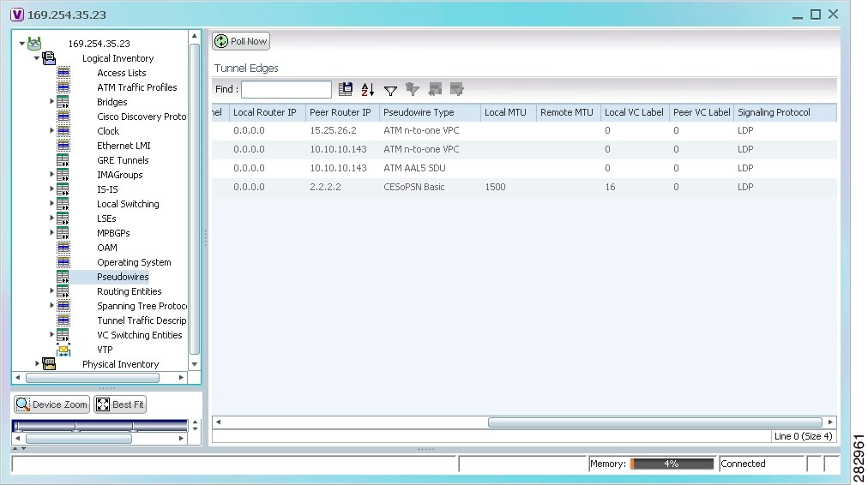Select Pseudowires in the tree
The width and height of the screenshot is (868, 485).
point(123,277)
